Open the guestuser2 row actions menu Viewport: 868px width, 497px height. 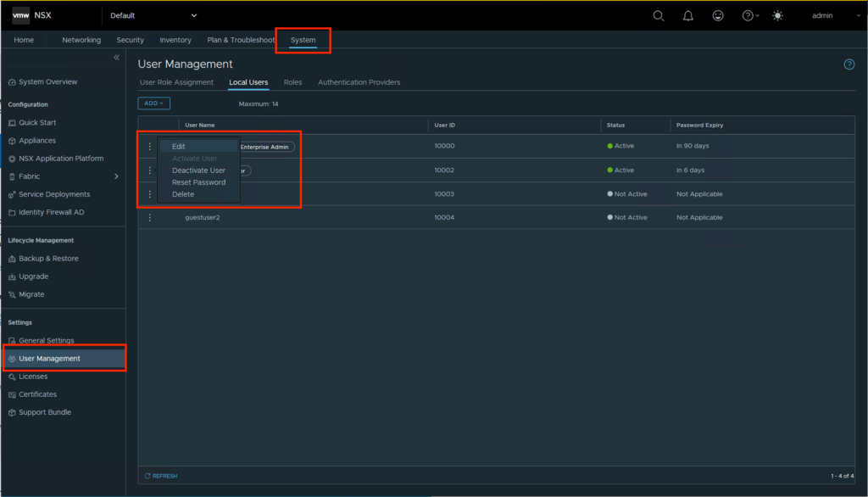coord(150,217)
